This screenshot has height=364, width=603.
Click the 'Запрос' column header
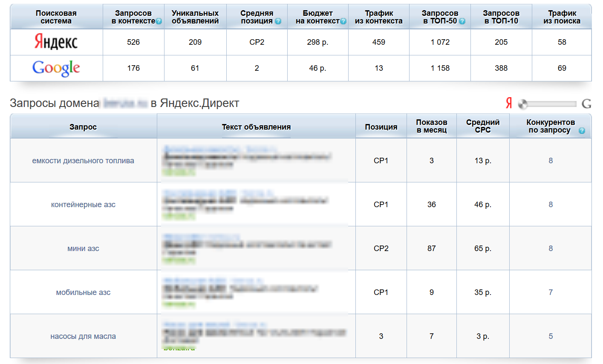[x=83, y=127]
